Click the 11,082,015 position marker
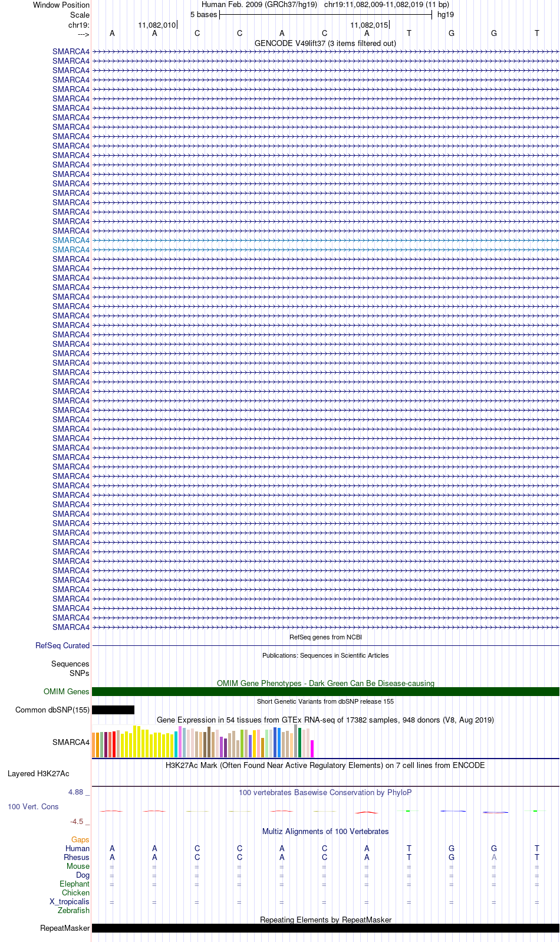The width and height of the screenshot is (560, 942). pos(369,25)
